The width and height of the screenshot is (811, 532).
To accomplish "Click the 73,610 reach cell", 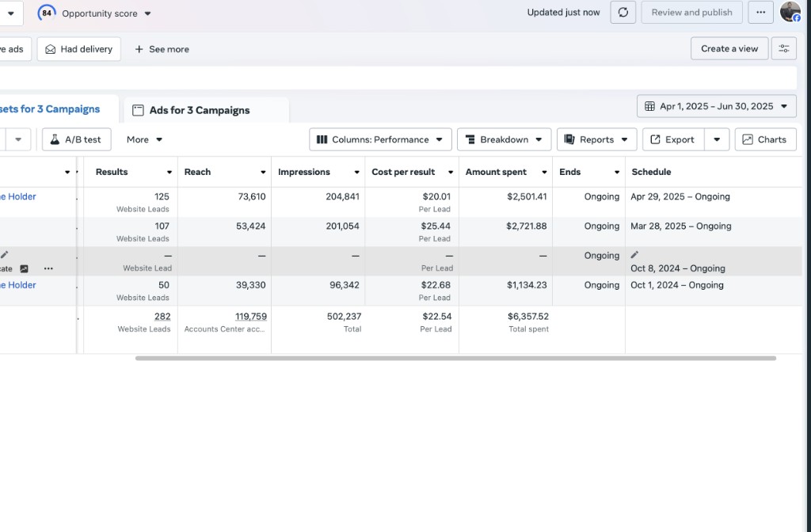I will 251,196.
